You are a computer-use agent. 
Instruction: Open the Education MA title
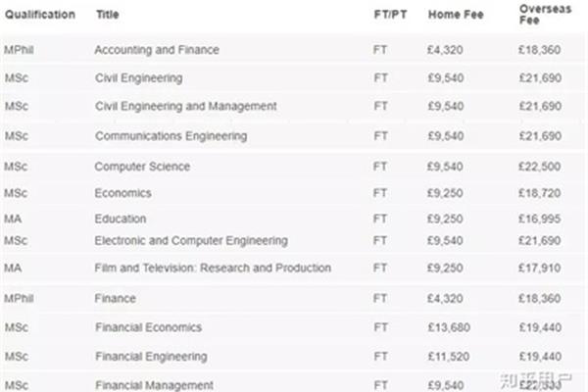tap(121, 219)
